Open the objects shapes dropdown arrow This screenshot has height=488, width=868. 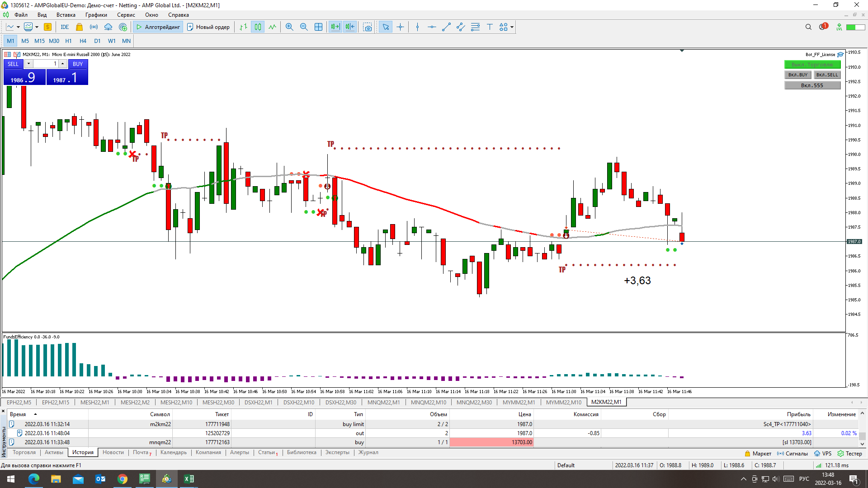point(512,27)
